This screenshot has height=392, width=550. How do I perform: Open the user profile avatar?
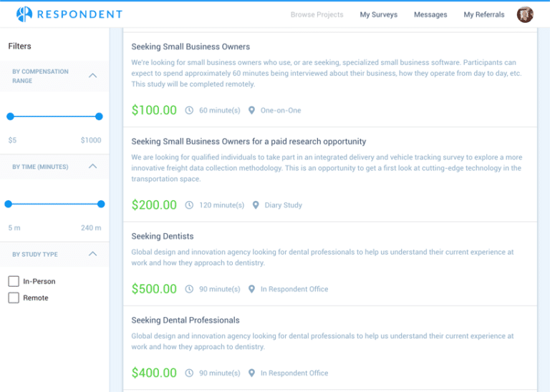pyautogui.click(x=525, y=14)
